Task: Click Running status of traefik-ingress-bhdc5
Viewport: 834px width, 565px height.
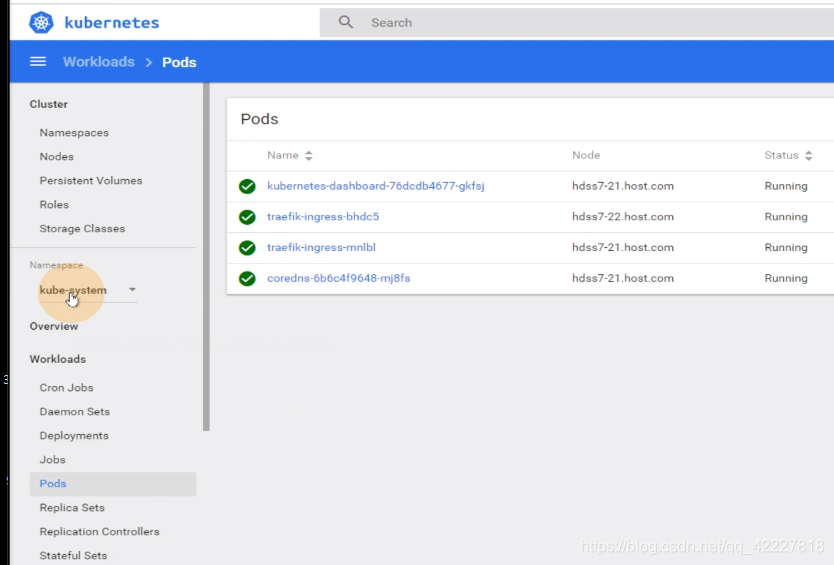Action: tap(786, 217)
